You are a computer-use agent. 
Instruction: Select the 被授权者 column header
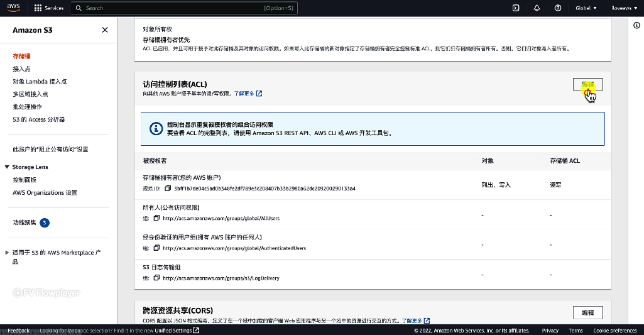click(155, 161)
